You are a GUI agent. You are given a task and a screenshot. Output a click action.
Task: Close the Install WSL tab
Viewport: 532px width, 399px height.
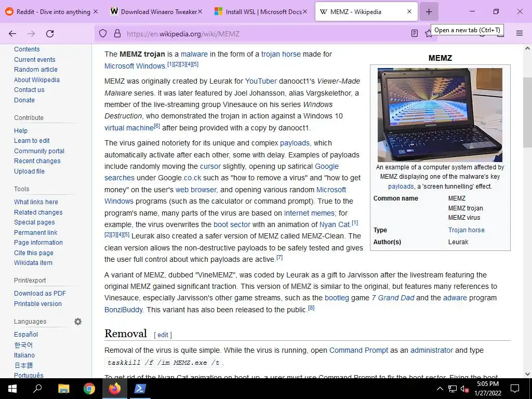click(x=304, y=11)
